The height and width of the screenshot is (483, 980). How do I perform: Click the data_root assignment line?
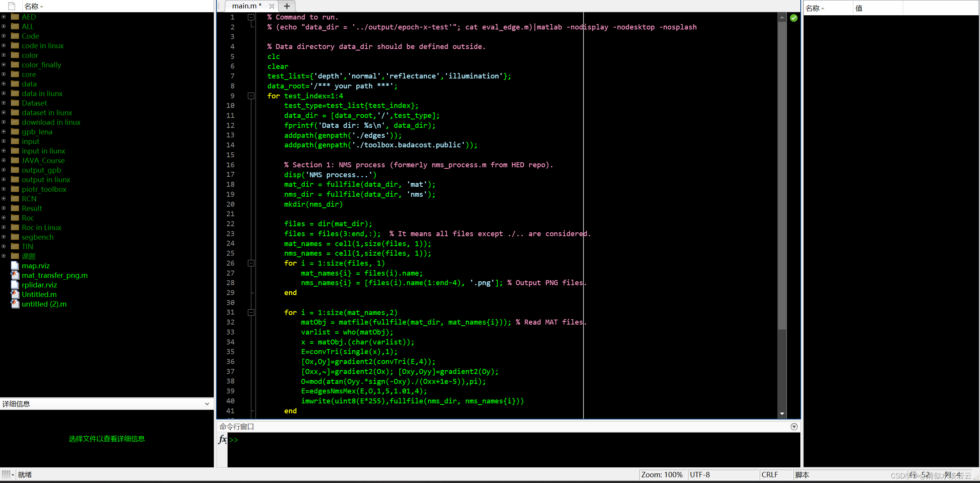(x=332, y=86)
